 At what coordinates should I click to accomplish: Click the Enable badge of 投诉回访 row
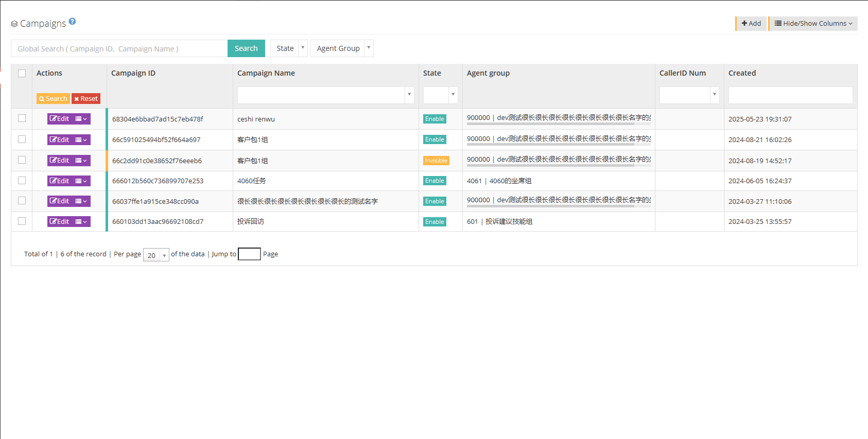click(435, 222)
